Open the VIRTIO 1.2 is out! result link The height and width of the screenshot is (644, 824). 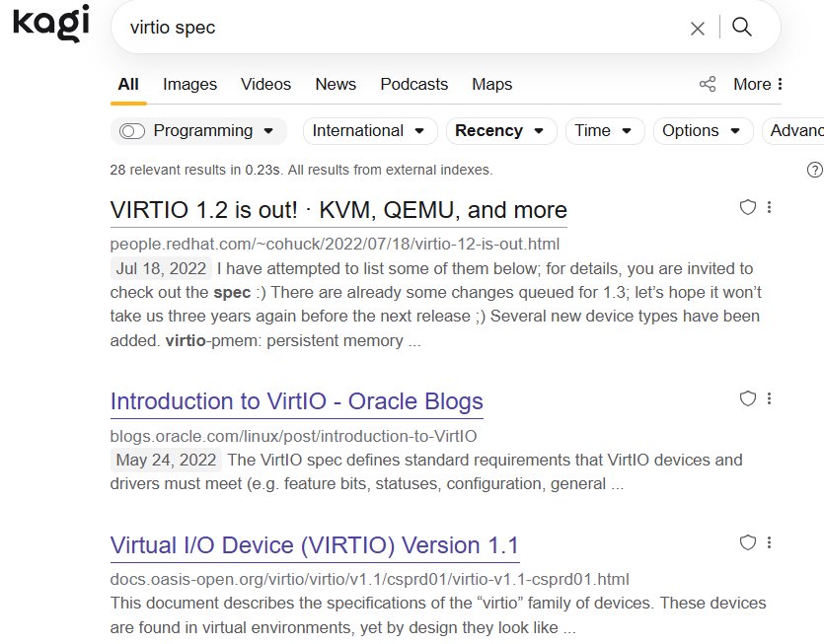tap(338, 210)
